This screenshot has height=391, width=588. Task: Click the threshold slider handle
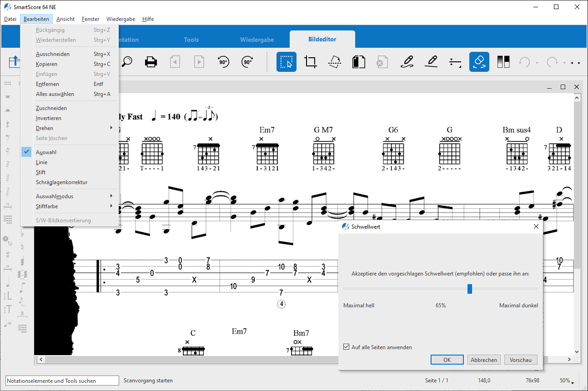[470, 289]
